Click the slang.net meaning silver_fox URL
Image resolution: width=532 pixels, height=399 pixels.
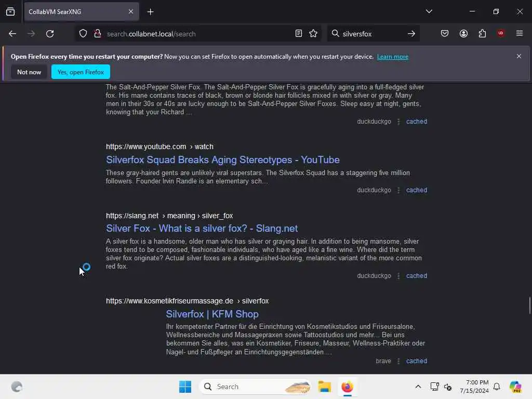[169, 216]
